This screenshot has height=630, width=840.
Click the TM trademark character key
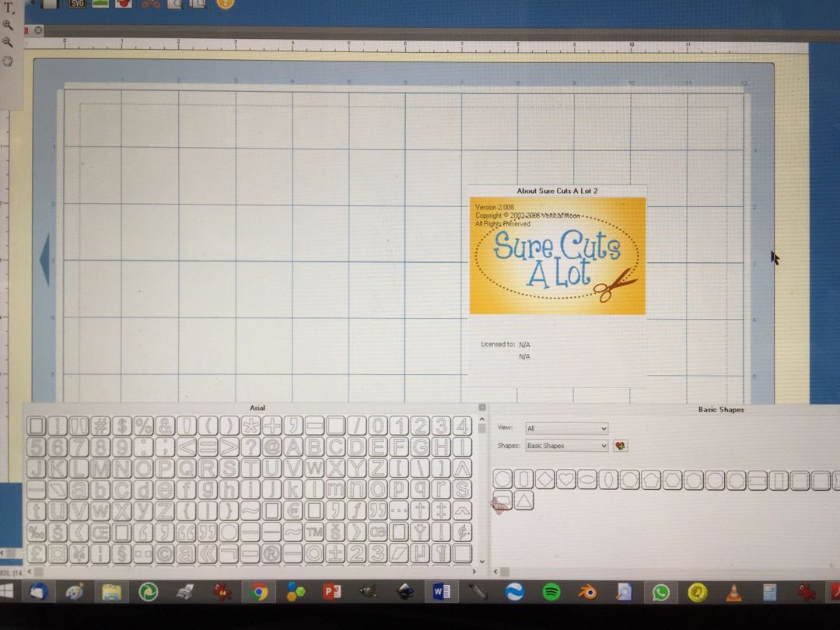[314, 532]
